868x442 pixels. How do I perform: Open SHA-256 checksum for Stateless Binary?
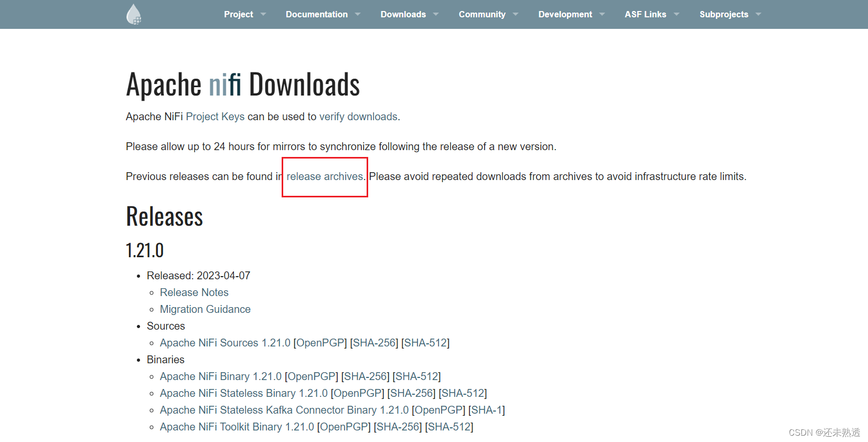tap(412, 393)
